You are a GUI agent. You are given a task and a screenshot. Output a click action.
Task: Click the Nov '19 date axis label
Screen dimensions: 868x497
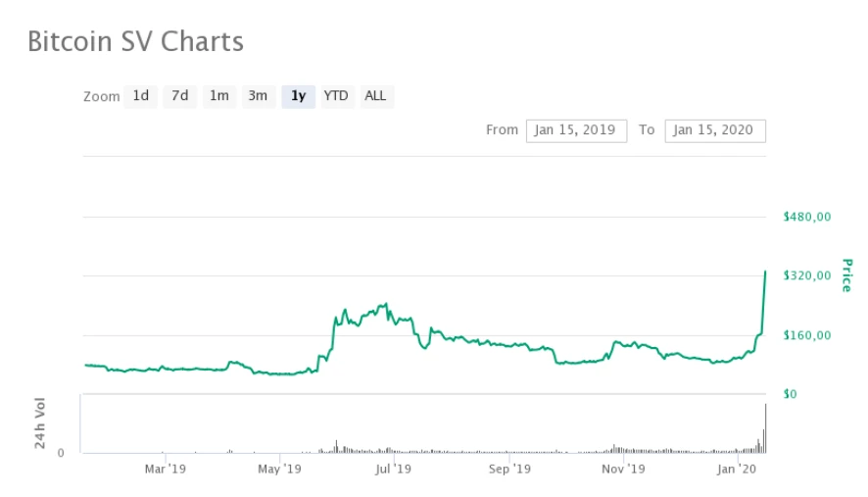pos(623,470)
